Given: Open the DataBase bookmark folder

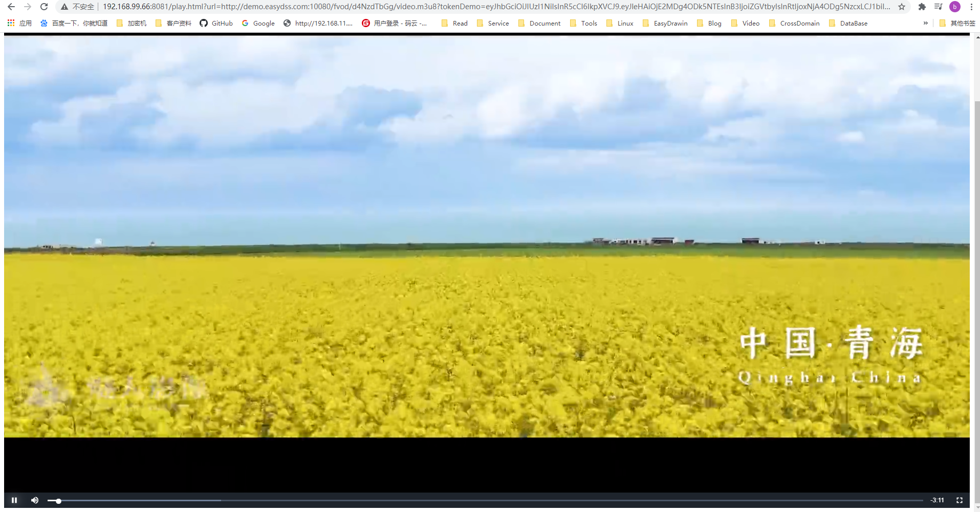Looking at the screenshot, I should pyautogui.click(x=848, y=23).
